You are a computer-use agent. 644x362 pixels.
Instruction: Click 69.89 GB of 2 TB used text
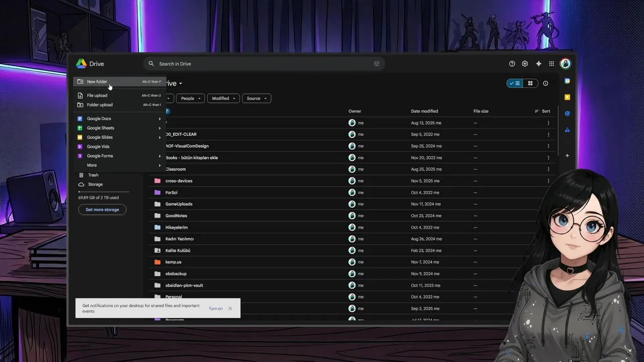pyautogui.click(x=99, y=198)
